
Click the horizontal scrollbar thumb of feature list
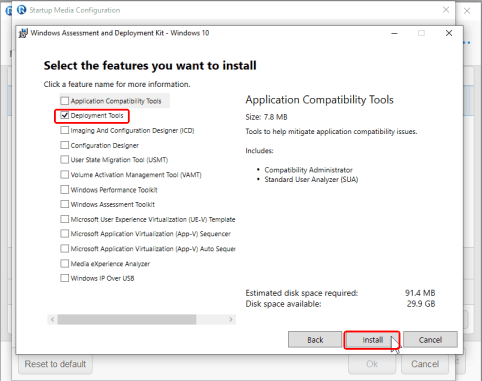[x=127, y=319]
